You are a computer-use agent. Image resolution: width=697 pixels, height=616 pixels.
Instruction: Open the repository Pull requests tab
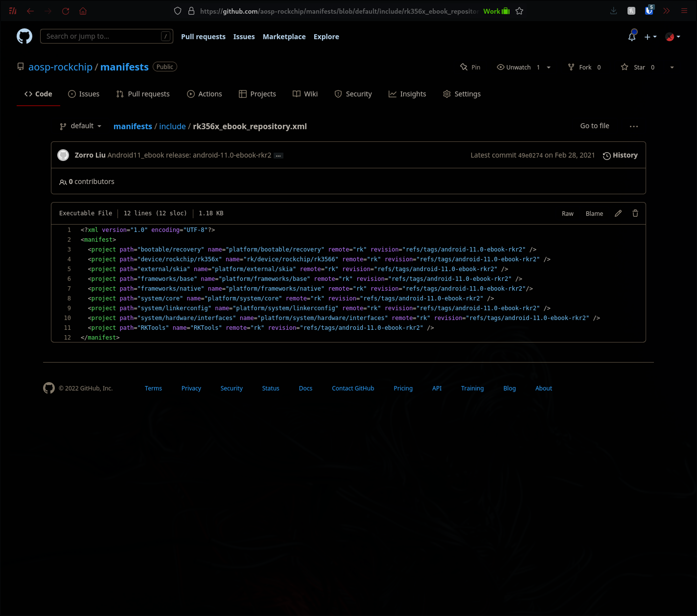[x=143, y=94]
